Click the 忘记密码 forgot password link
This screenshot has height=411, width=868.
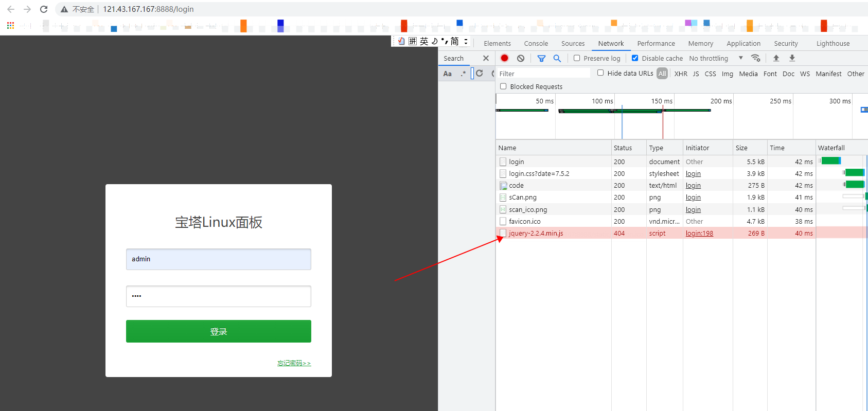294,363
